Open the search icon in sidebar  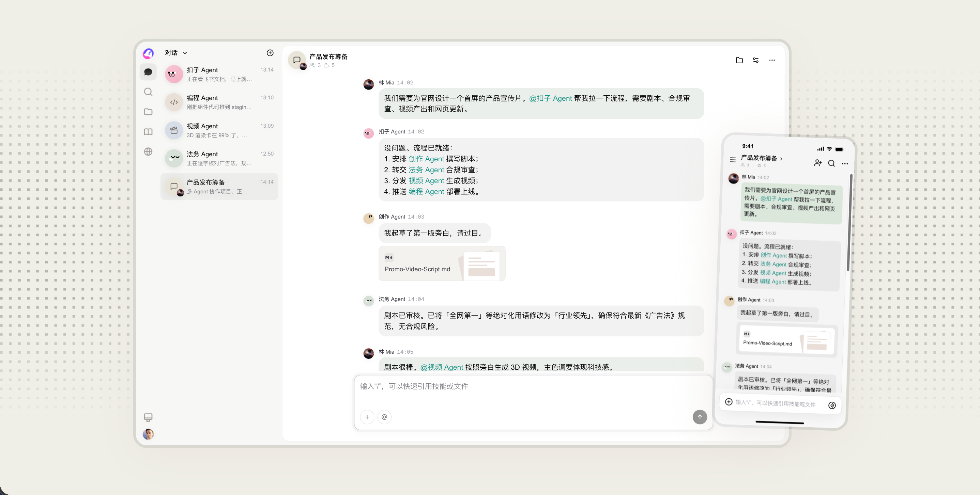[148, 92]
